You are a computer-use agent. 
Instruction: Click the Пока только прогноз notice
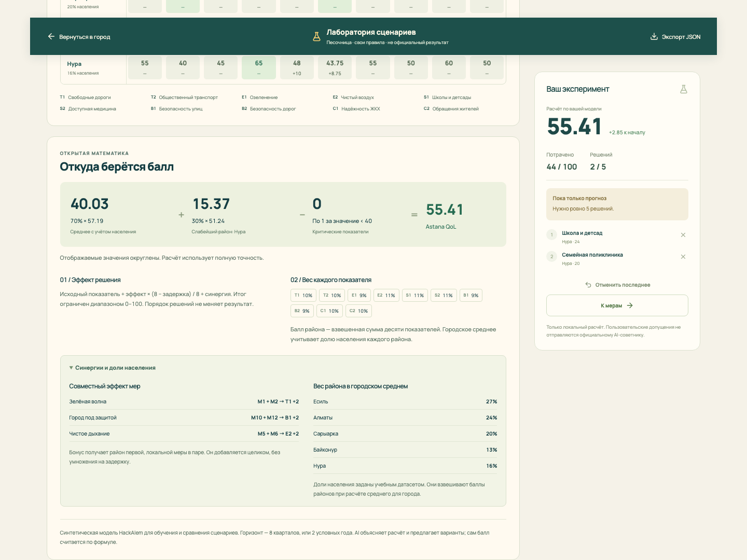[617, 204]
